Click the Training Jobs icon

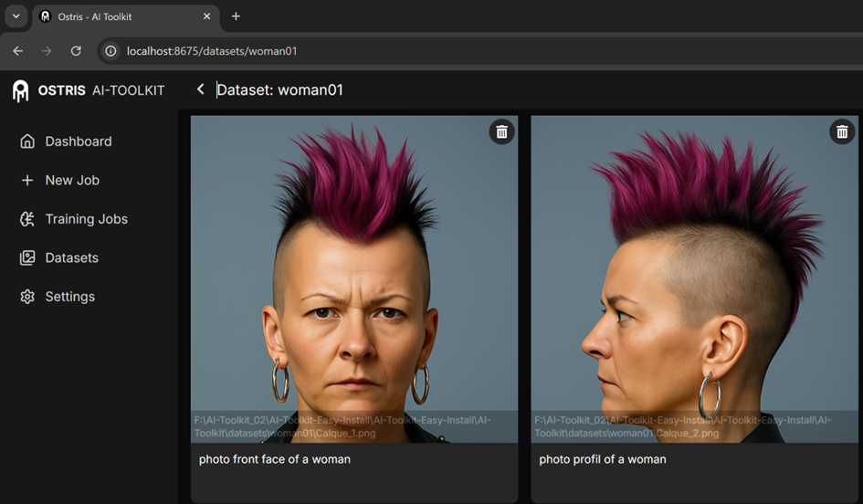[27, 219]
